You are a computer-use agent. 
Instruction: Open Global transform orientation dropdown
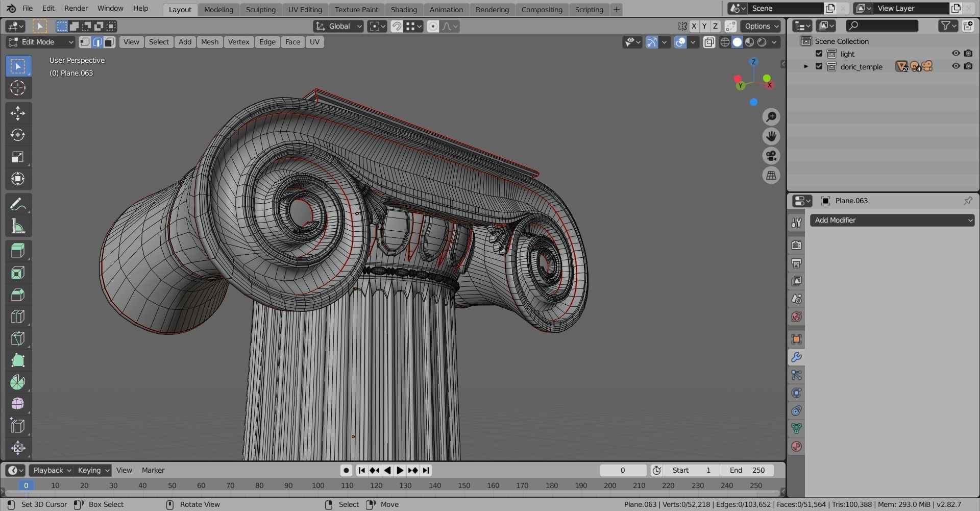338,26
